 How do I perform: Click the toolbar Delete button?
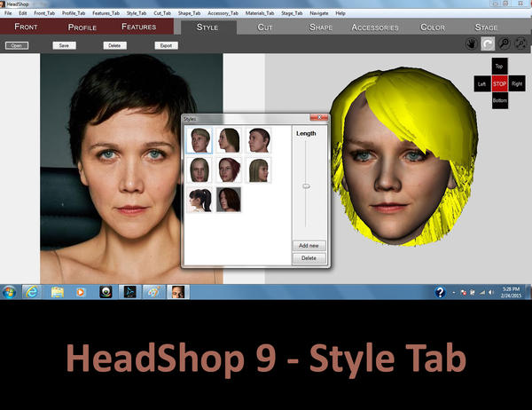tap(114, 45)
